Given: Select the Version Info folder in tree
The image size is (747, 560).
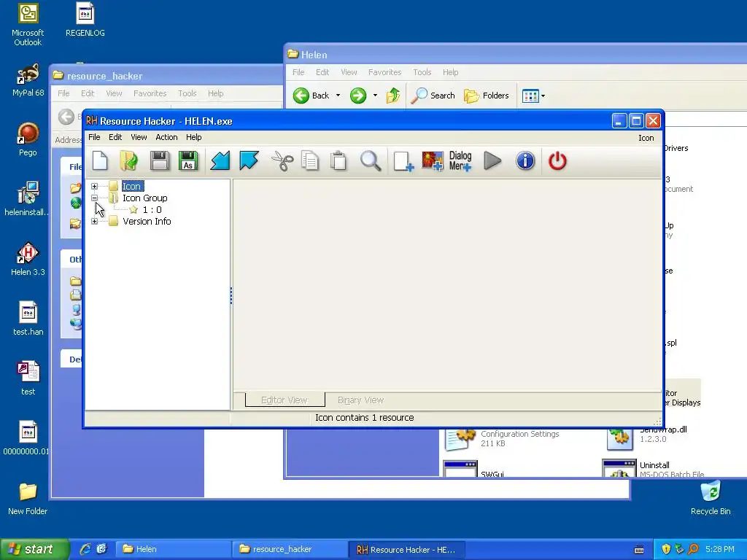Looking at the screenshot, I should pyautogui.click(x=146, y=221).
